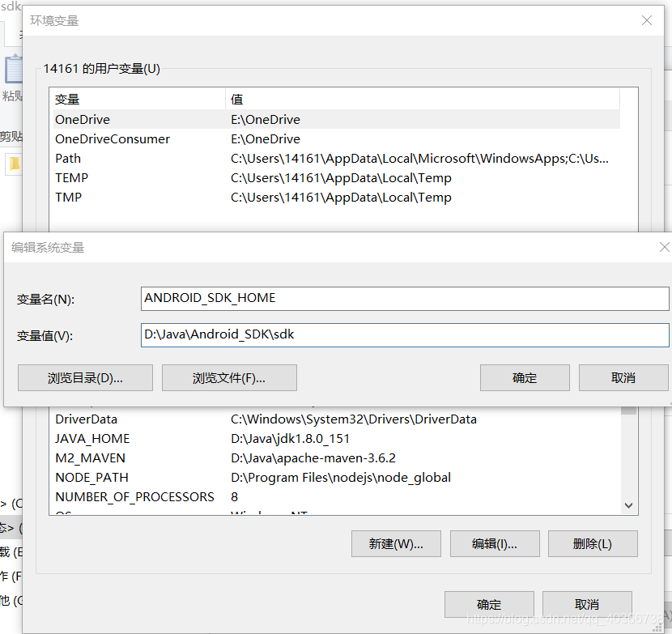Select the JAVA_HOME system variable row
Image resolution: width=672 pixels, height=634 pixels.
[337, 439]
